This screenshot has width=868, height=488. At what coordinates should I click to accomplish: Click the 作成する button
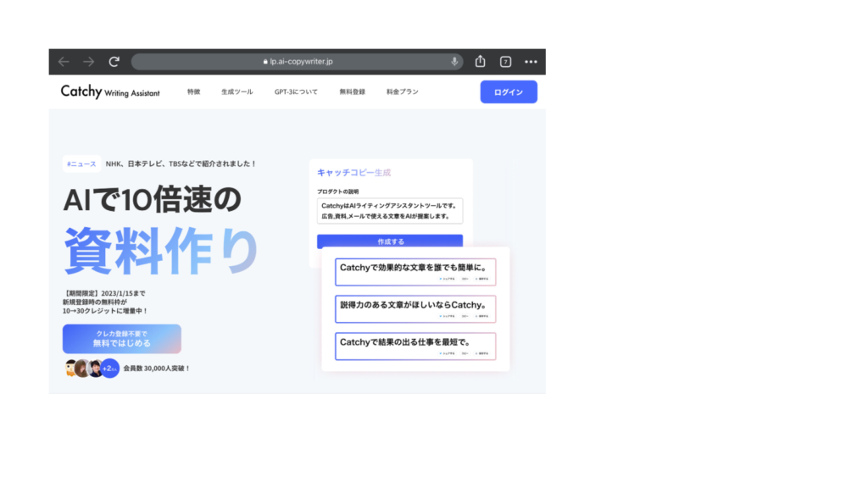(390, 241)
